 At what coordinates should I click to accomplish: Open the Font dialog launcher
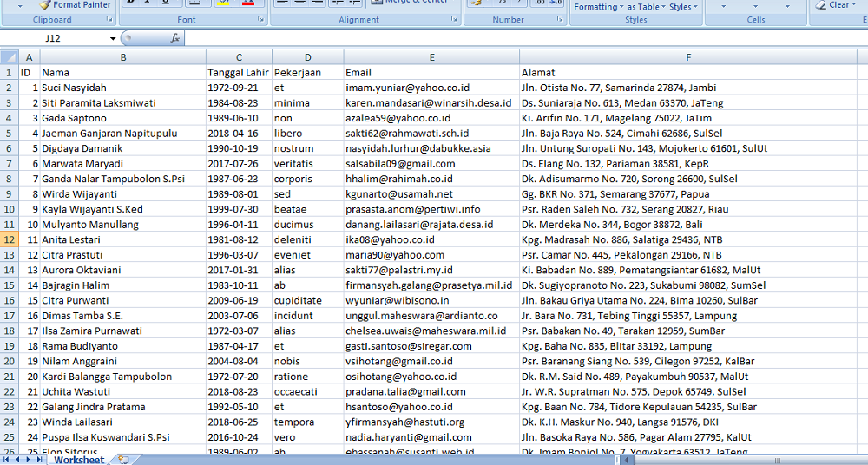click(x=260, y=19)
